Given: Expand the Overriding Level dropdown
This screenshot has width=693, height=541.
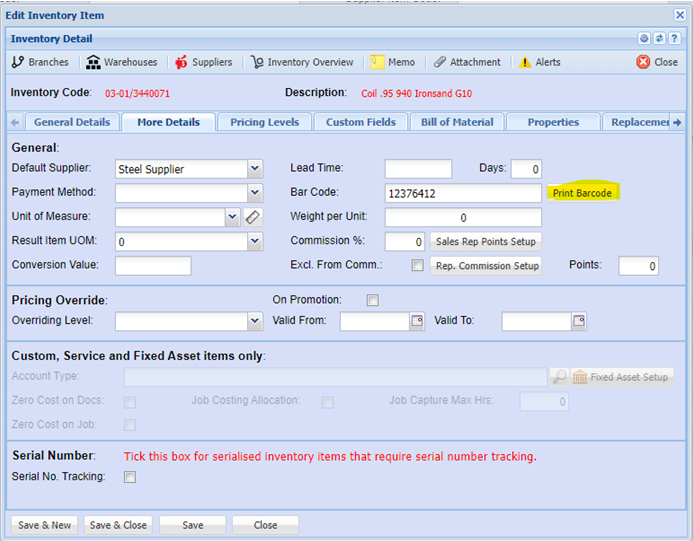Looking at the screenshot, I should coord(254,321).
